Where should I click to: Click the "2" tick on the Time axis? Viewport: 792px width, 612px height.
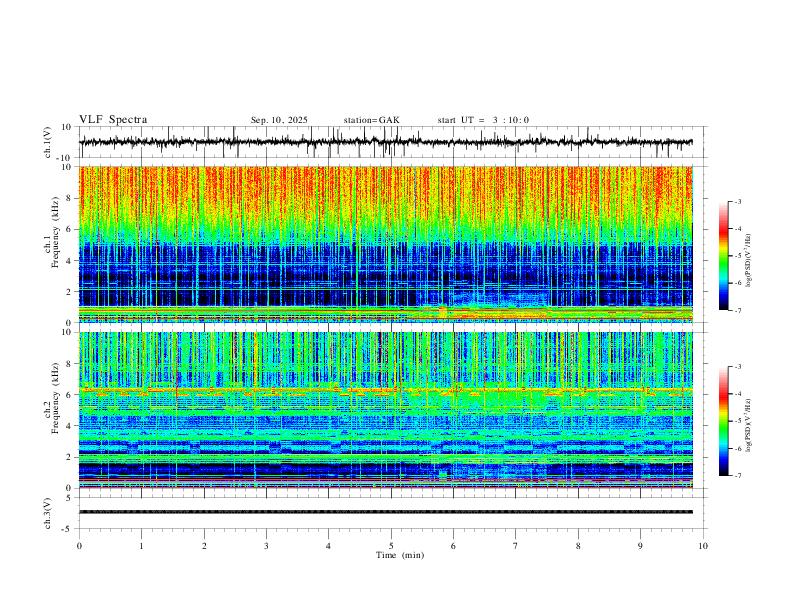tap(204, 546)
